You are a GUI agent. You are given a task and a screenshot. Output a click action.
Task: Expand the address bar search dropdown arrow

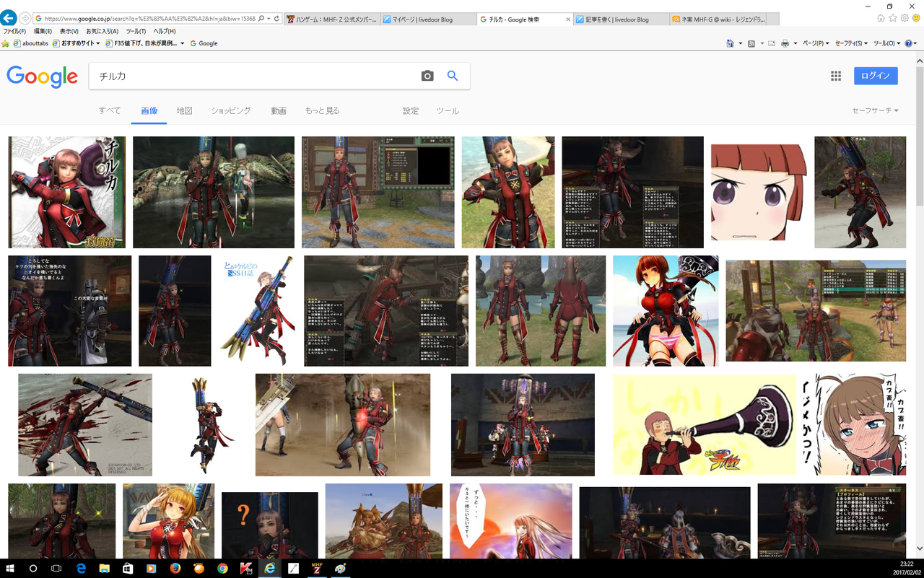(x=268, y=19)
